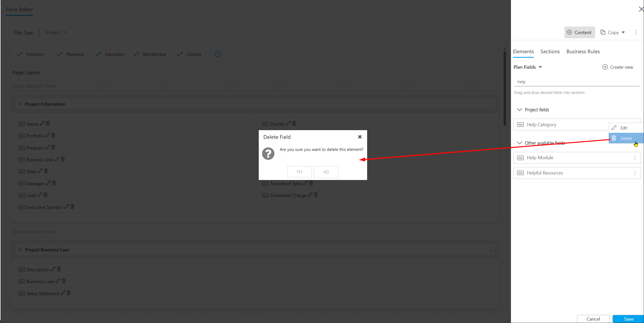Image resolution: width=644 pixels, height=323 pixels.
Task: Select the Helpful Resources field row
Action: [577, 173]
